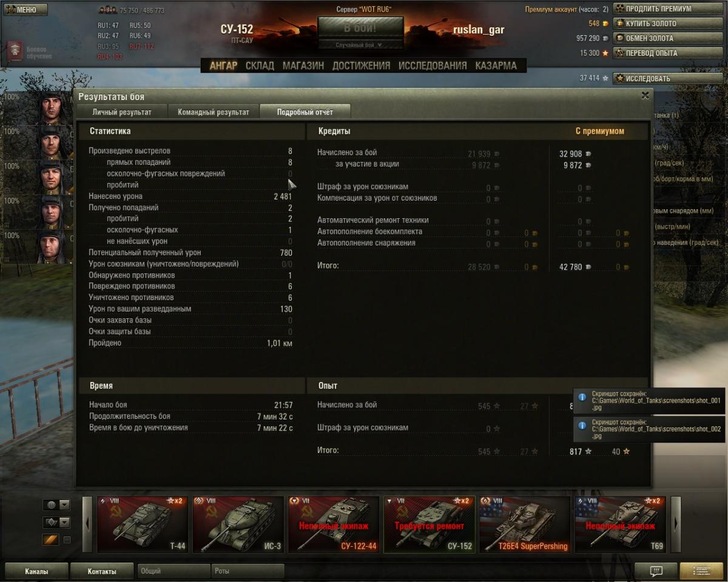Viewport: 728px width, 582px height.
Task: Open the Роты chat channel tab
Action: pos(248,571)
